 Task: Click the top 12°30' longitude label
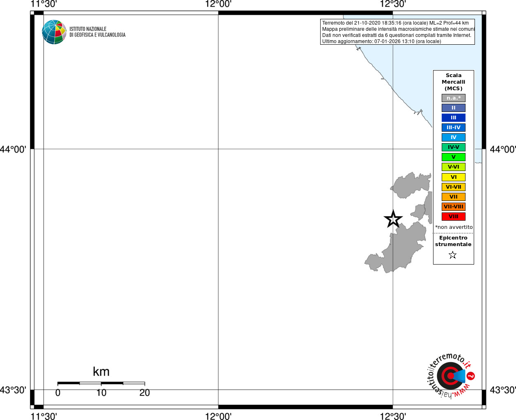click(x=393, y=4)
